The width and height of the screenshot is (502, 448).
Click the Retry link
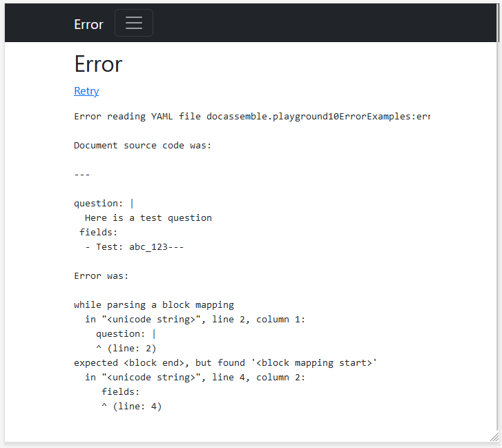click(86, 91)
